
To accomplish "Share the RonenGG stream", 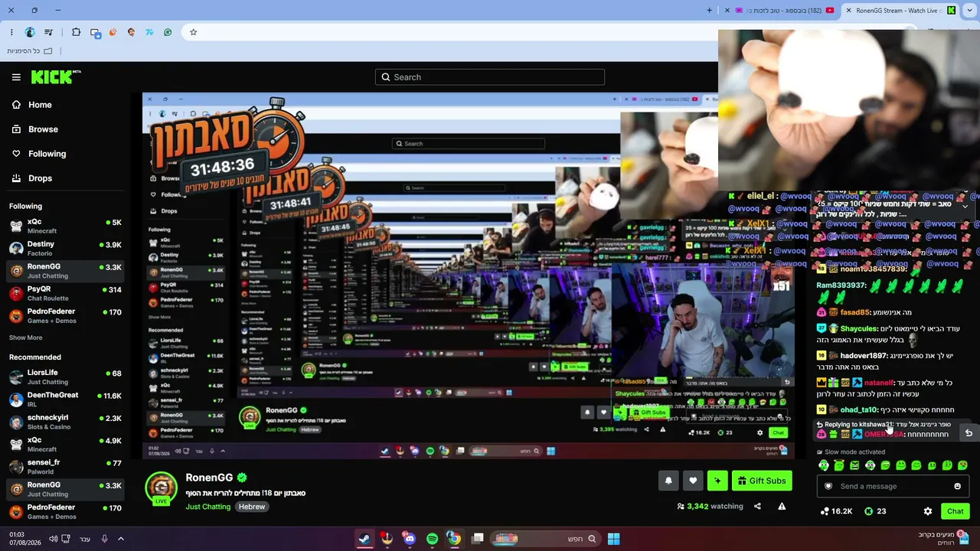I will [x=757, y=506].
